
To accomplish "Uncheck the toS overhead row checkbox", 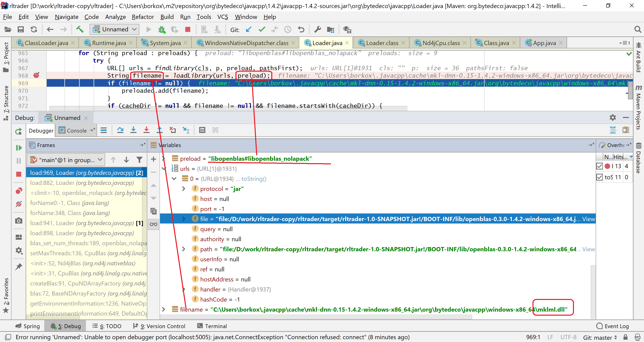I will (x=600, y=177).
